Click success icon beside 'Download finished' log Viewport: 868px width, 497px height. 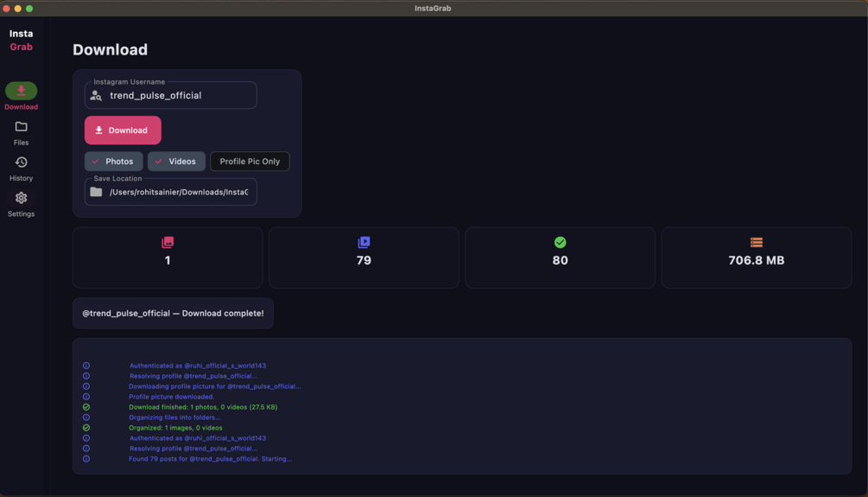[x=86, y=407]
